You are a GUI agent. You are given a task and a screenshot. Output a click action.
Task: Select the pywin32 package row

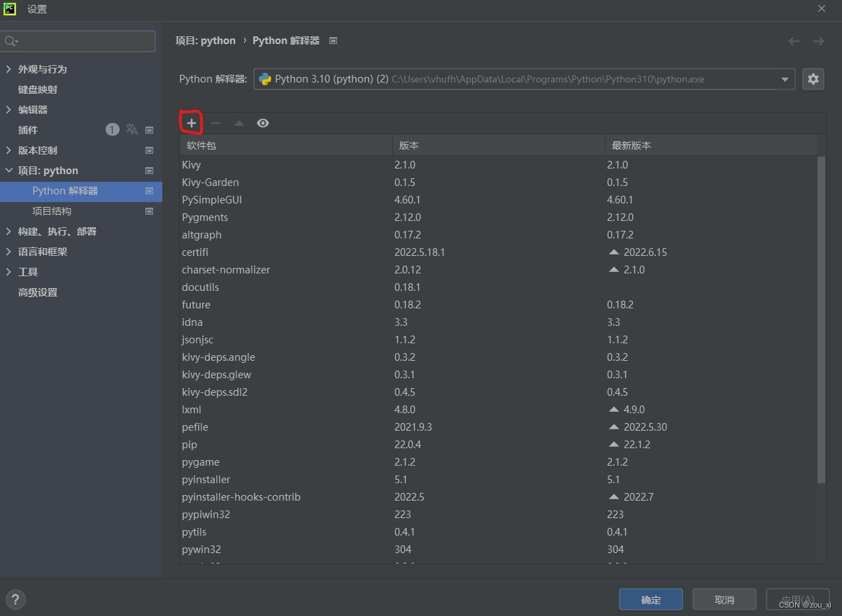point(498,550)
